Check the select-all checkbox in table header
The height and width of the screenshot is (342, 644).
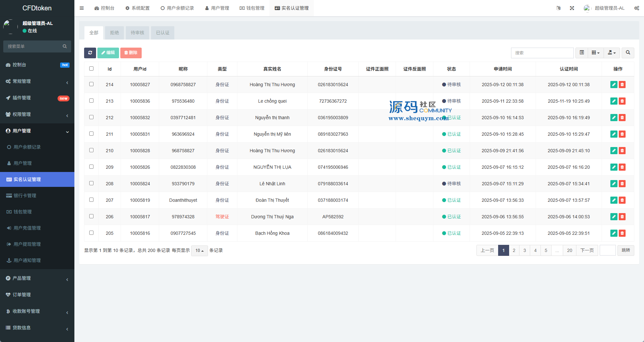click(x=91, y=69)
